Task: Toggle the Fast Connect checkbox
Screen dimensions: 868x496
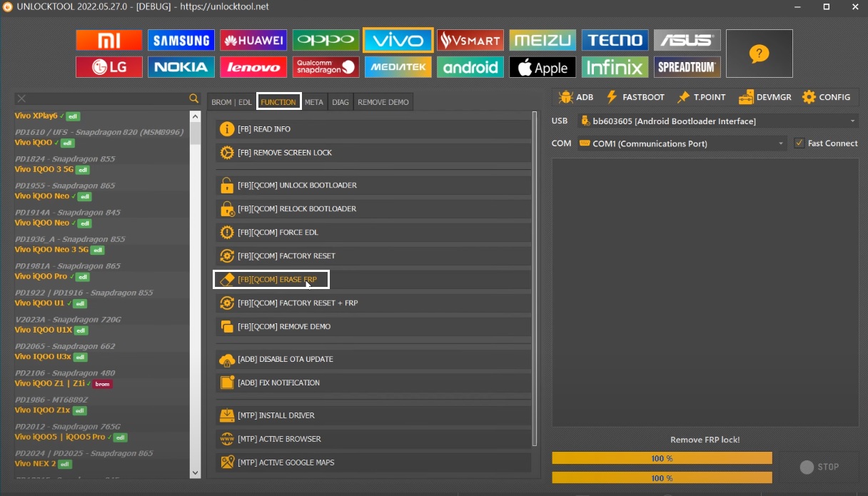Action: pyautogui.click(x=799, y=143)
